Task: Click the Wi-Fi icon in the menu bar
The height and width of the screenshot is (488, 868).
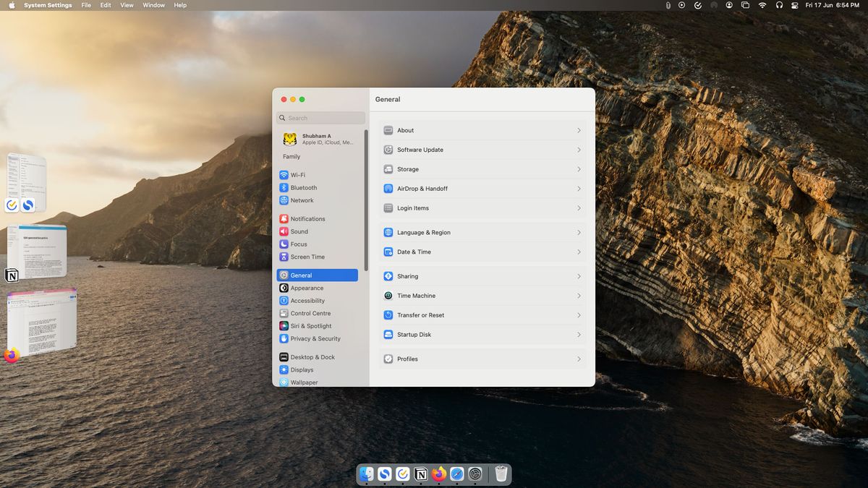Action: (x=762, y=5)
